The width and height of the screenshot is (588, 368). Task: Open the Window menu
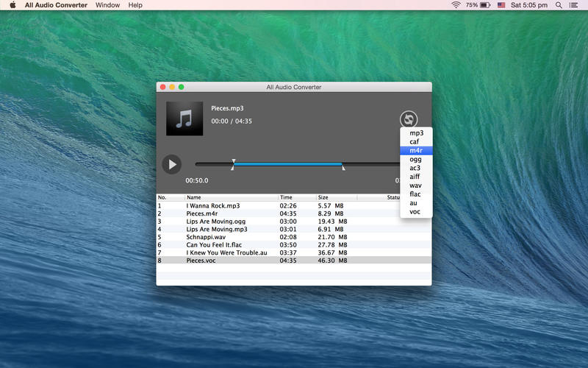click(x=107, y=5)
